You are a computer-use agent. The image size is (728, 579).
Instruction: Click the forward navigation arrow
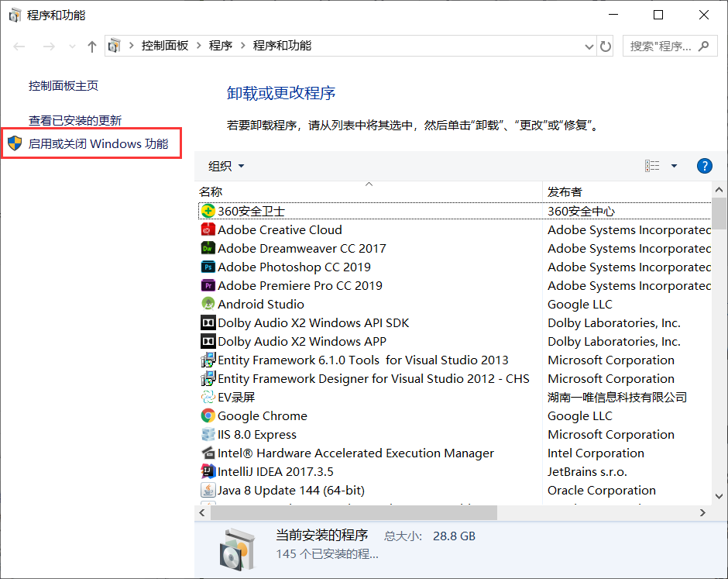(49, 46)
